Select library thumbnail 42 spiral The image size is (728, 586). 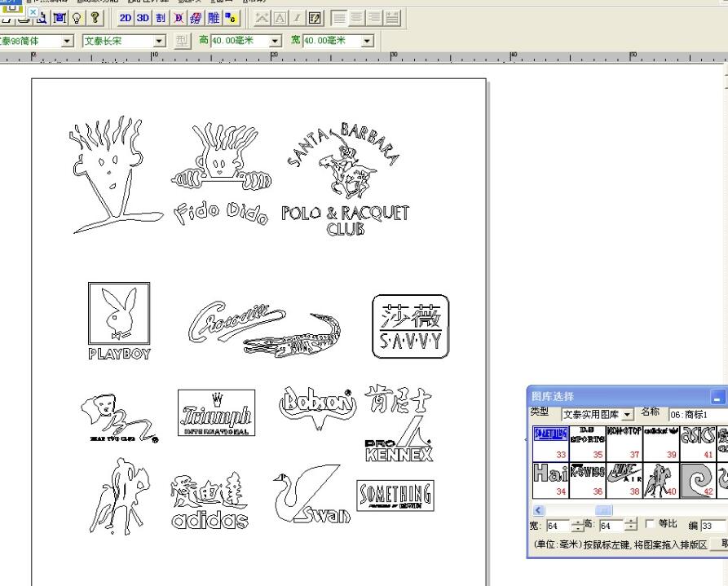(698, 480)
